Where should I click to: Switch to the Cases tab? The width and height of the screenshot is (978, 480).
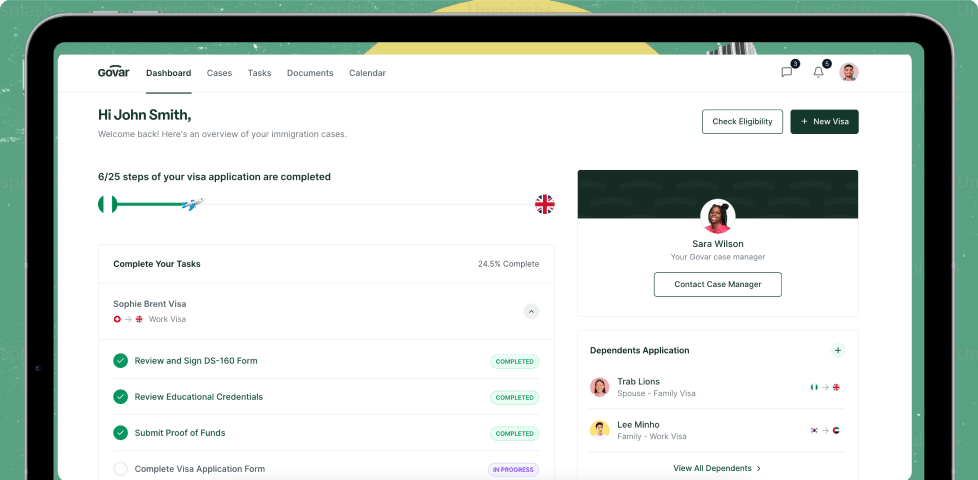tap(219, 73)
